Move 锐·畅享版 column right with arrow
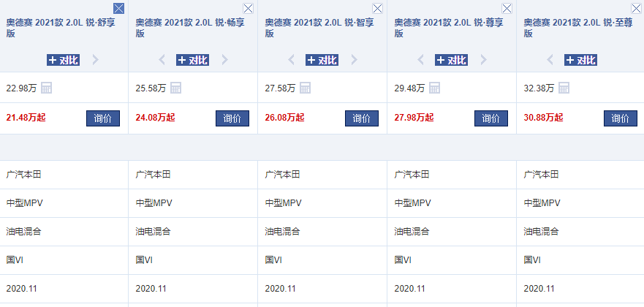644x307 pixels. pyautogui.click(x=224, y=60)
